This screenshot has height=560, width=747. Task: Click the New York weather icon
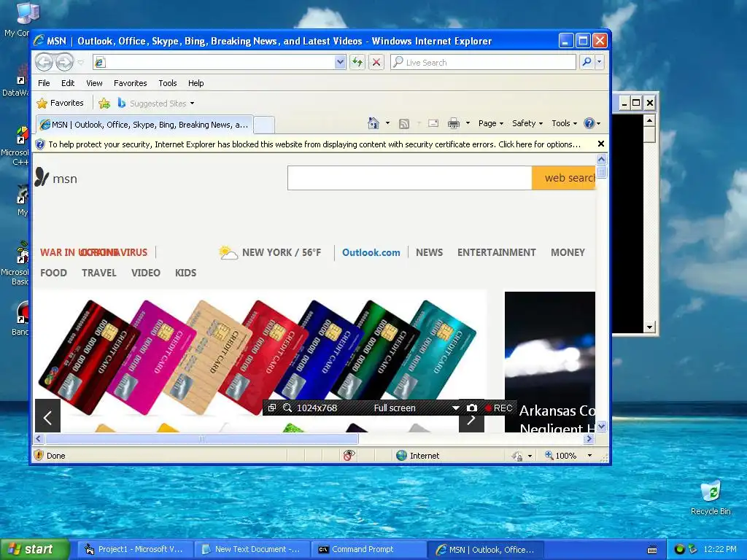coord(228,252)
